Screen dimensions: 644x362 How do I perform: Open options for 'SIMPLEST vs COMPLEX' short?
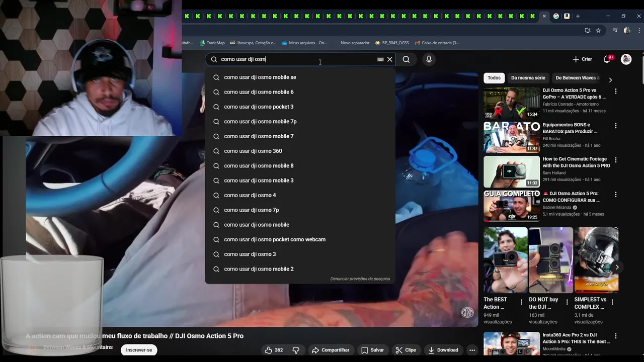pos(612,303)
